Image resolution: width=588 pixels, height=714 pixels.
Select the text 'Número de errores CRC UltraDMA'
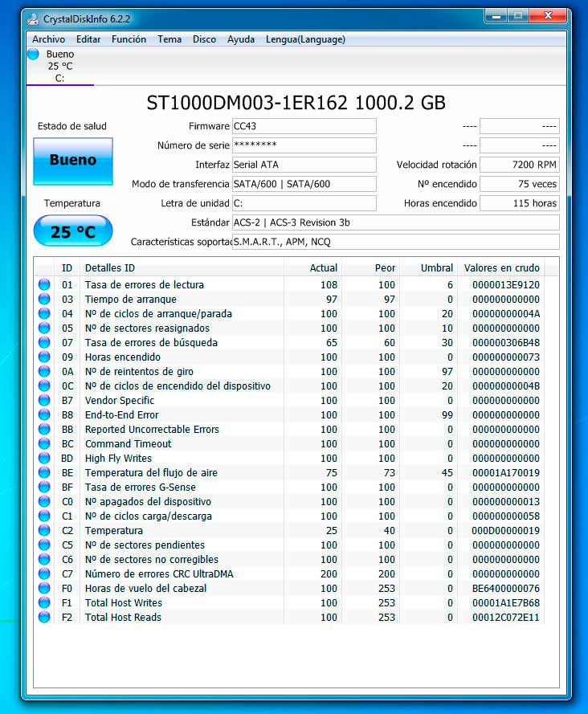point(159,573)
